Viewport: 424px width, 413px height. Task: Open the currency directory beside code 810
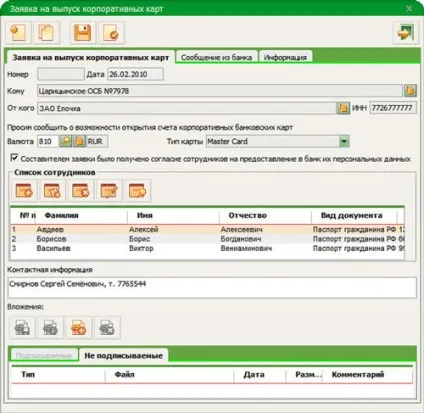click(79, 141)
